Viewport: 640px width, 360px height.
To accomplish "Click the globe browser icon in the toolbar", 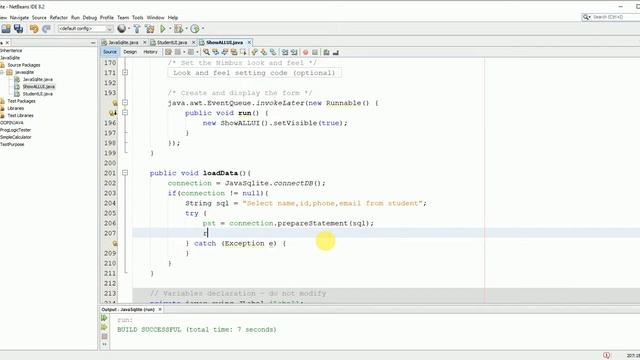I will (122, 29).
